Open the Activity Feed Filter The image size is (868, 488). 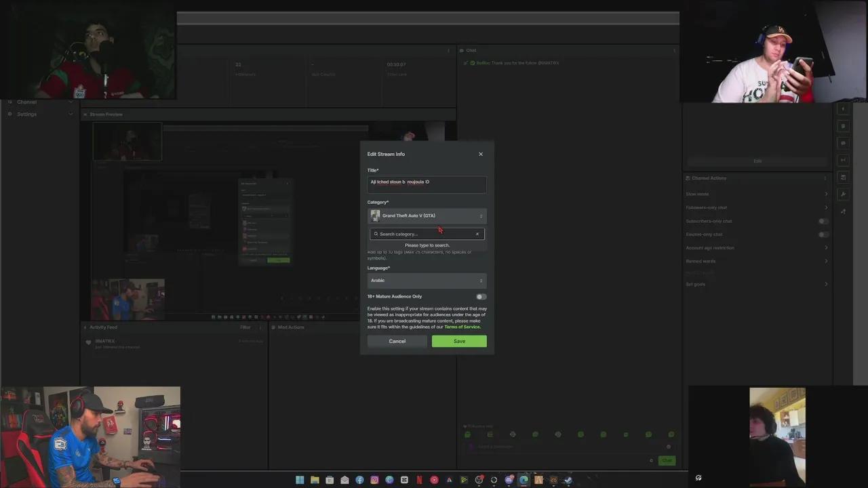pyautogui.click(x=245, y=327)
